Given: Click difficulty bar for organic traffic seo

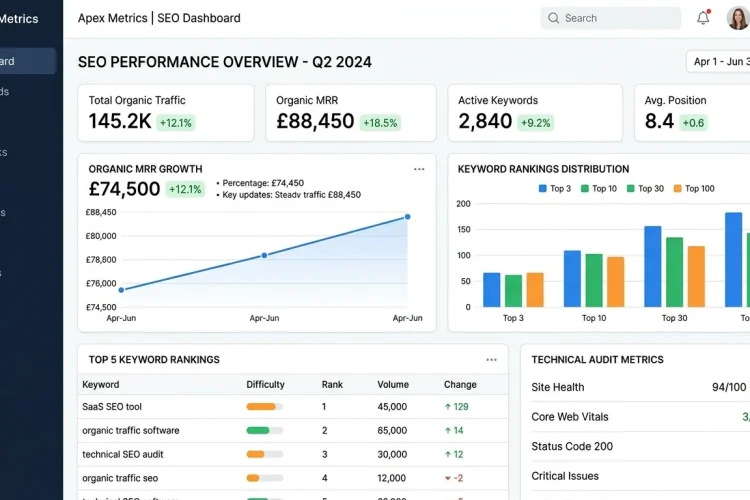Looking at the screenshot, I should click(x=265, y=478).
